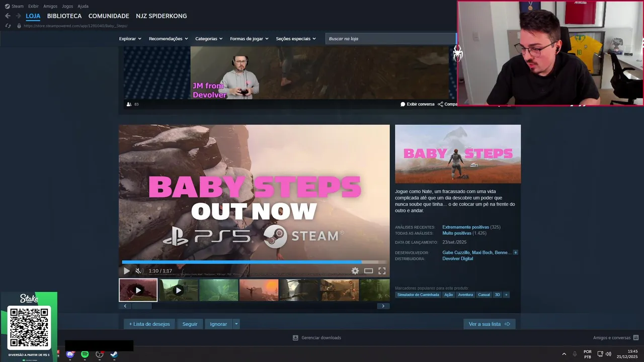Viewport: 644px width, 362px height.
Task: Open the network icon in system tray
Action: click(600, 354)
